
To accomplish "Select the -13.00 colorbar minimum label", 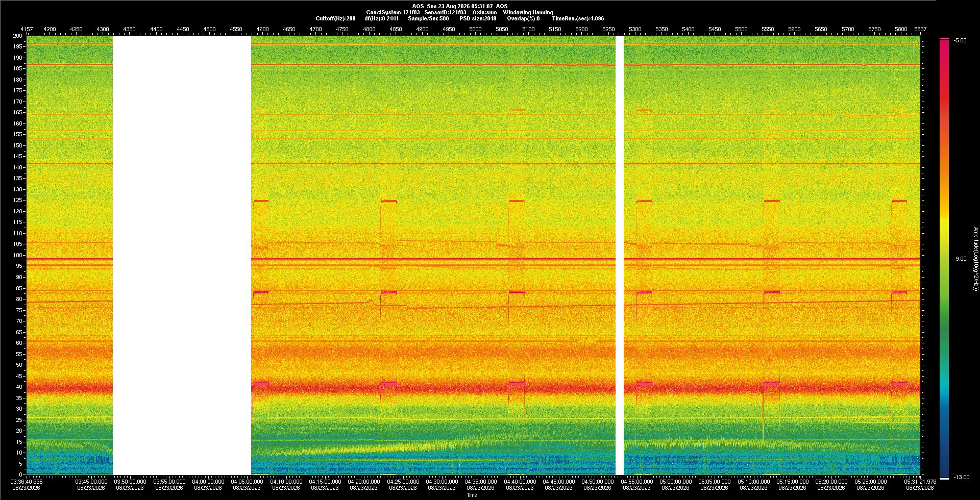I will click(x=962, y=477).
